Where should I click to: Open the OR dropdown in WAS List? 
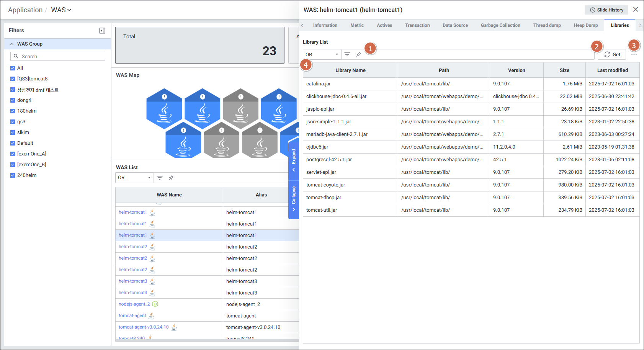tap(134, 178)
